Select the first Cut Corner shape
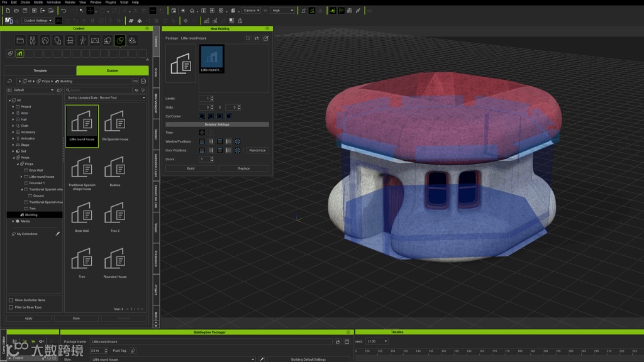Viewport: 644px width, 362px height. tap(202, 116)
